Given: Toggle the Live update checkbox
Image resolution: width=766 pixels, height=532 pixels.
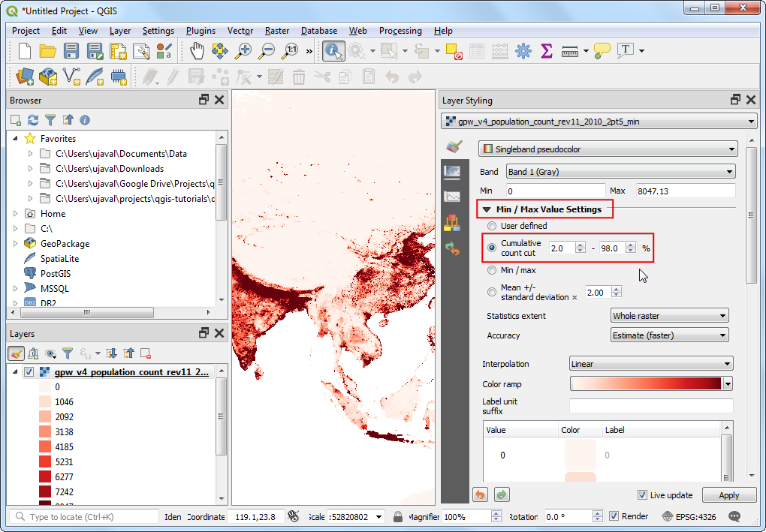Looking at the screenshot, I should point(642,495).
